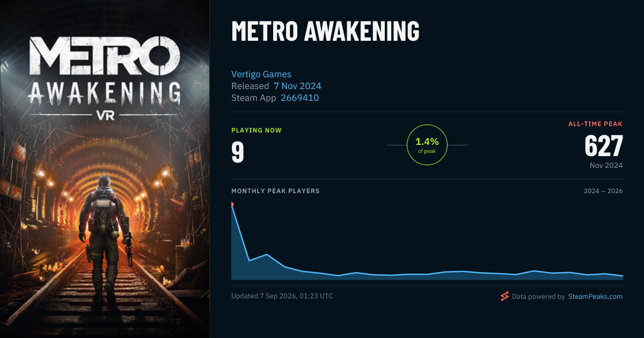The width and height of the screenshot is (644, 338).
Task: Click the second bump in chart line
Action: 267,254
